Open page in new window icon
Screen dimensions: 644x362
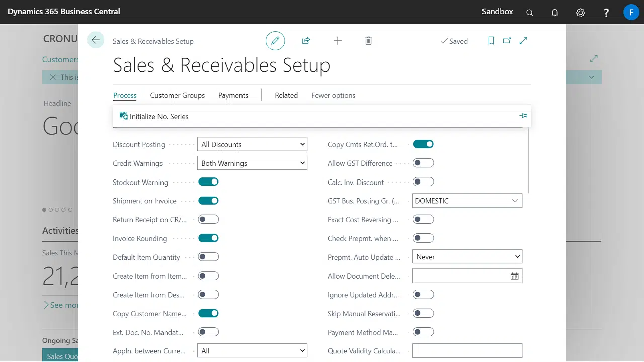click(x=507, y=41)
